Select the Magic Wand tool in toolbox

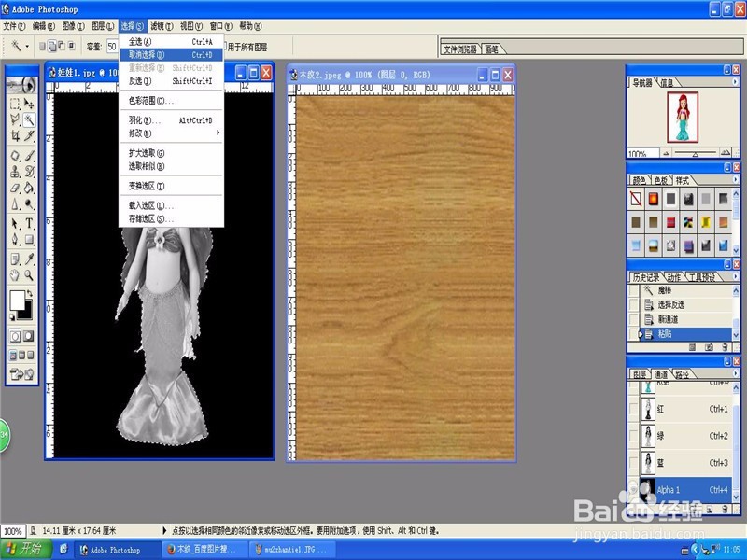coord(29,119)
